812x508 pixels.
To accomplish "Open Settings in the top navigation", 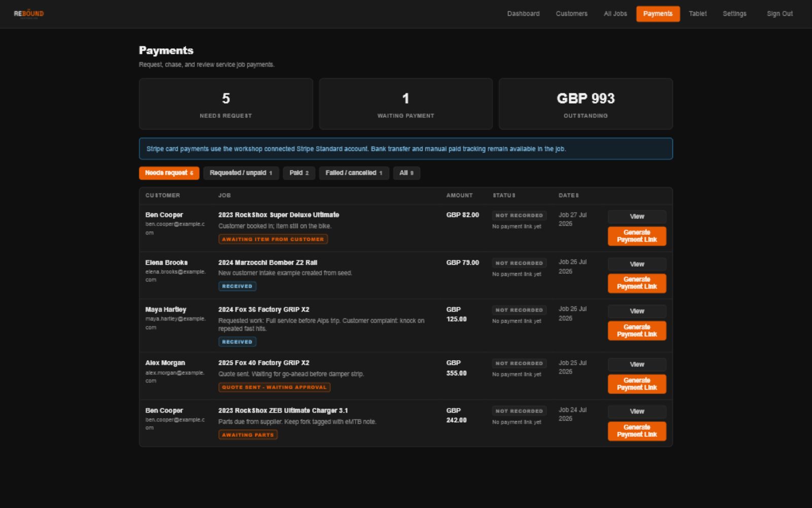I will click(734, 14).
